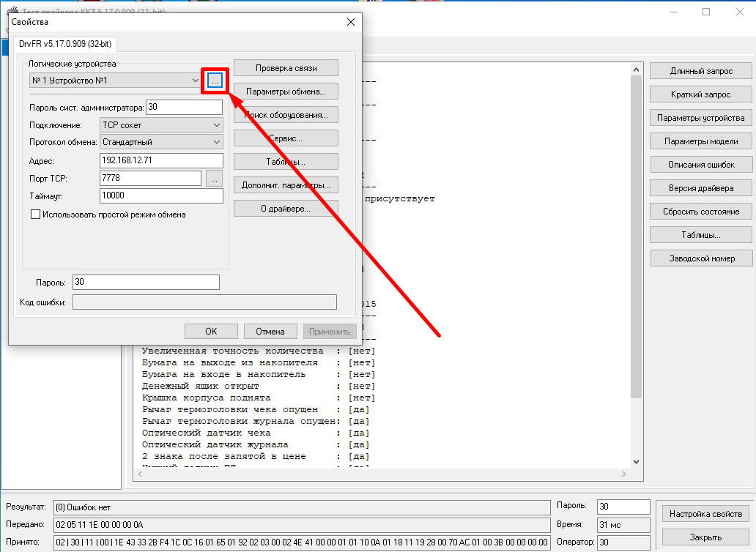Open the Протокол обмена dropdown

click(161, 142)
